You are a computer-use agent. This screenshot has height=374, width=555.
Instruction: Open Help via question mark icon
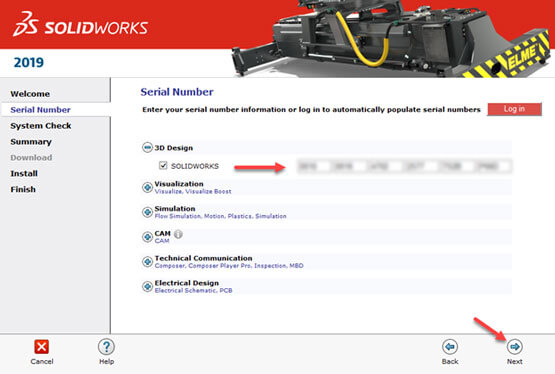pyautogui.click(x=106, y=347)
